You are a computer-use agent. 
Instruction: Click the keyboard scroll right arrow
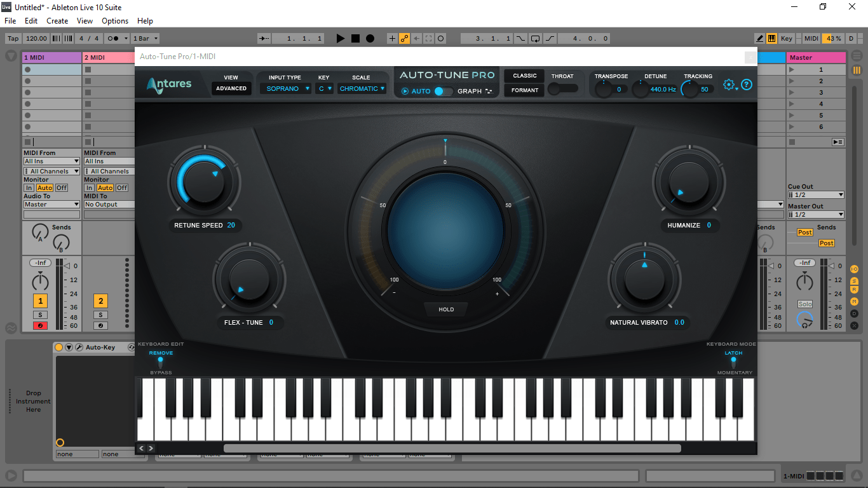tap(151, 449)
